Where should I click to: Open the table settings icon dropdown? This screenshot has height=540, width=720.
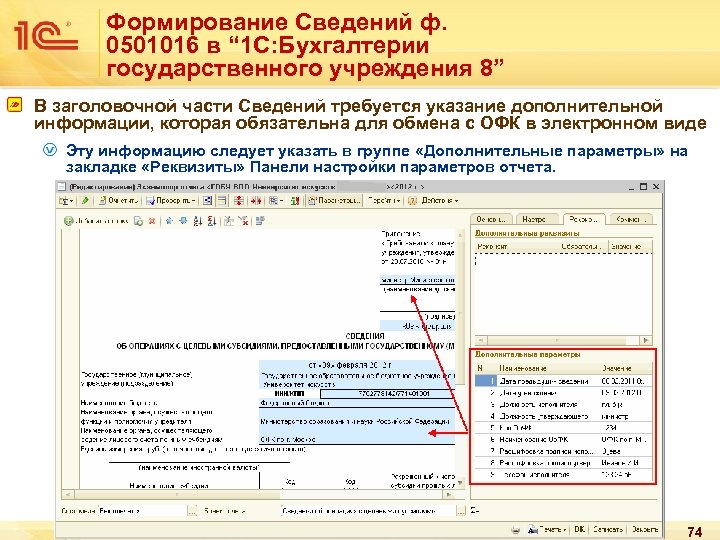[276, 201]
